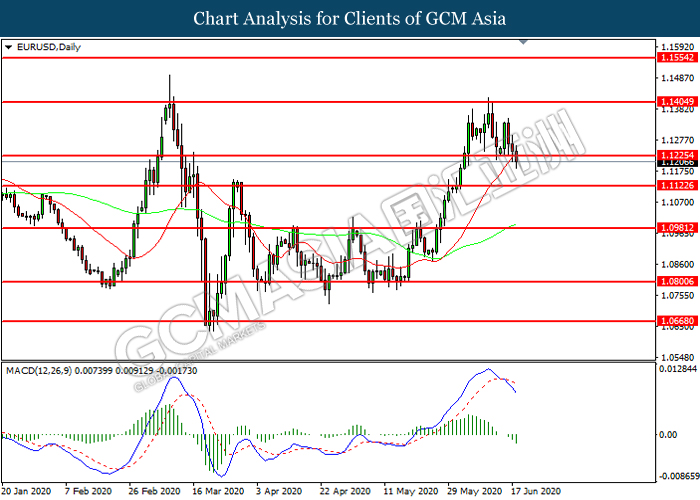Click the EURUSD,Daily chart label
This screenshot has height=500, width=700.
tap(49, 47)
